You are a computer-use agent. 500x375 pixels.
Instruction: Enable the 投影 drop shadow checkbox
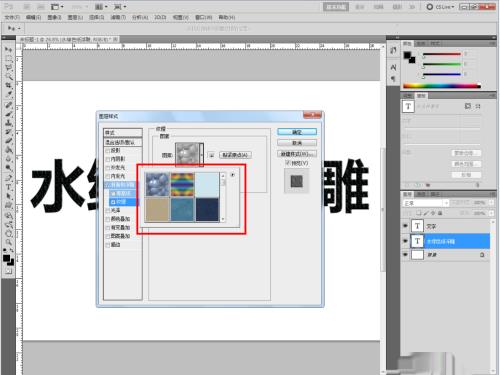(107, 150)
